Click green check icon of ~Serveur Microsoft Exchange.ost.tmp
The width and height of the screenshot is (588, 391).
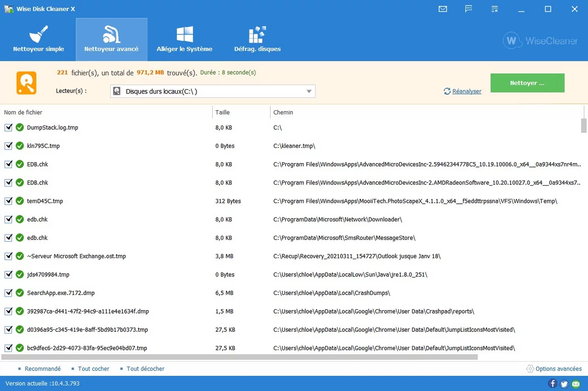coord(20,256)
